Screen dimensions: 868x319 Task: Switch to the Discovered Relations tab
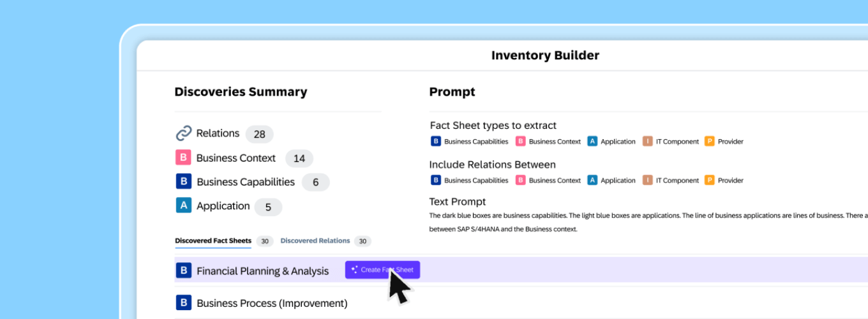point(315,241)
